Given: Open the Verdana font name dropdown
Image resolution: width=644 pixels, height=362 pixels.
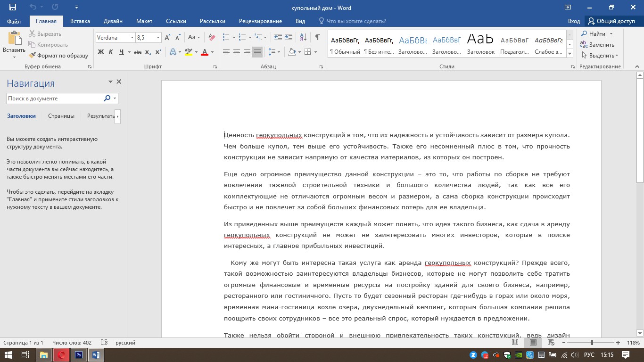Looking at the screenshot, I should tap(132, 38).
